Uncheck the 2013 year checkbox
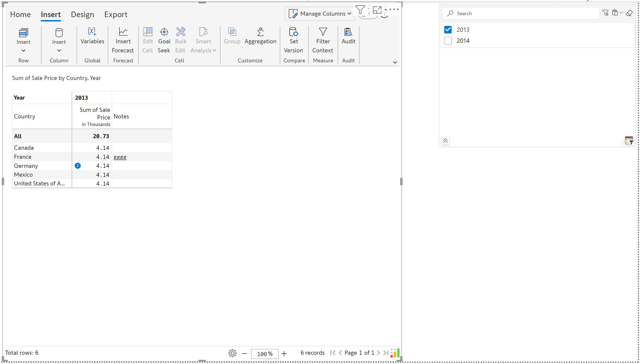 448,30
